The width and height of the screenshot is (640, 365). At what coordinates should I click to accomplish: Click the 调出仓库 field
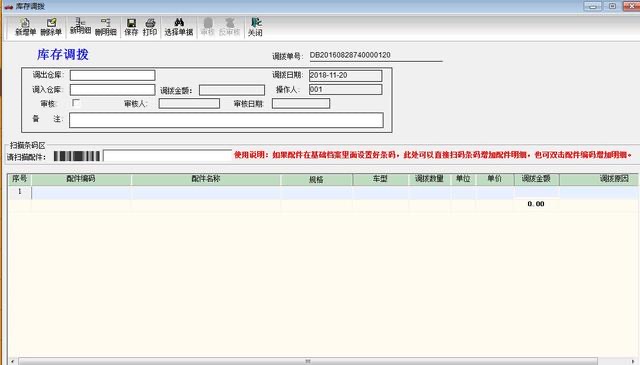[113, 75]
